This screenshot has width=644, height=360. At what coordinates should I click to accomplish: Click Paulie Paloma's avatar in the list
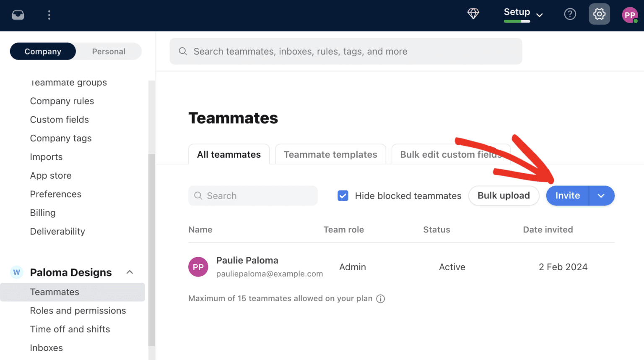198,267
